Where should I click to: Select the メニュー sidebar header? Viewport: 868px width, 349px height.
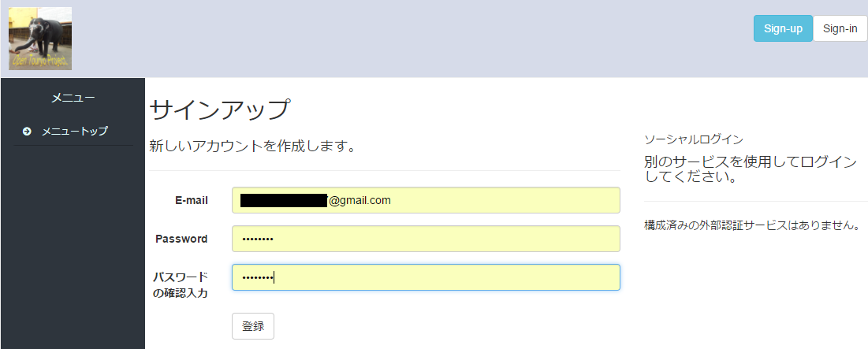click(x=73, y=98)
